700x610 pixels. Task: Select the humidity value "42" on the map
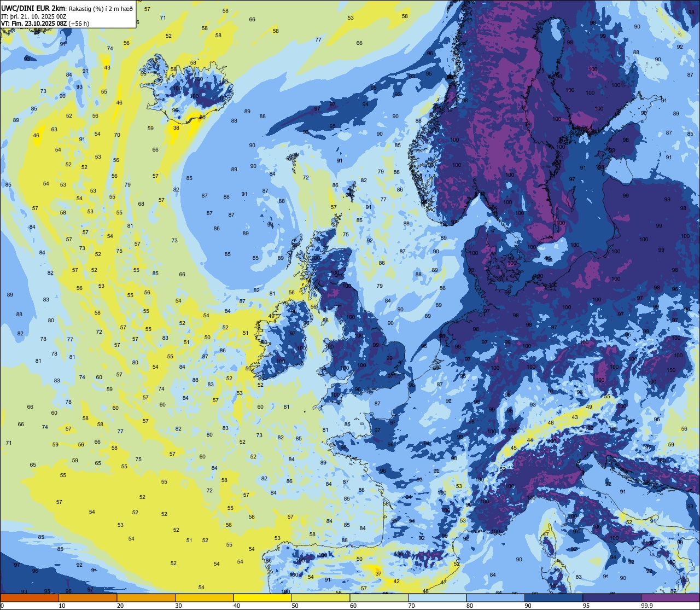point(397,582)
